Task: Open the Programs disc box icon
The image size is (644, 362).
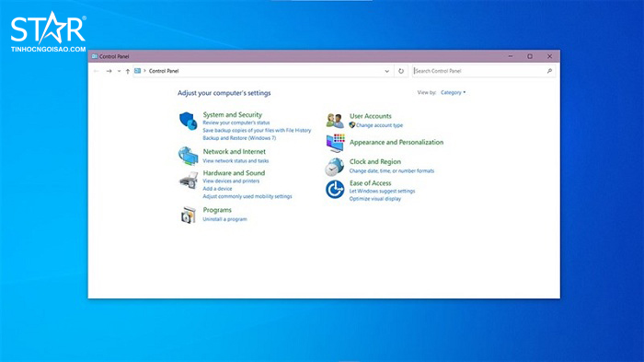Action: (189, 215)
